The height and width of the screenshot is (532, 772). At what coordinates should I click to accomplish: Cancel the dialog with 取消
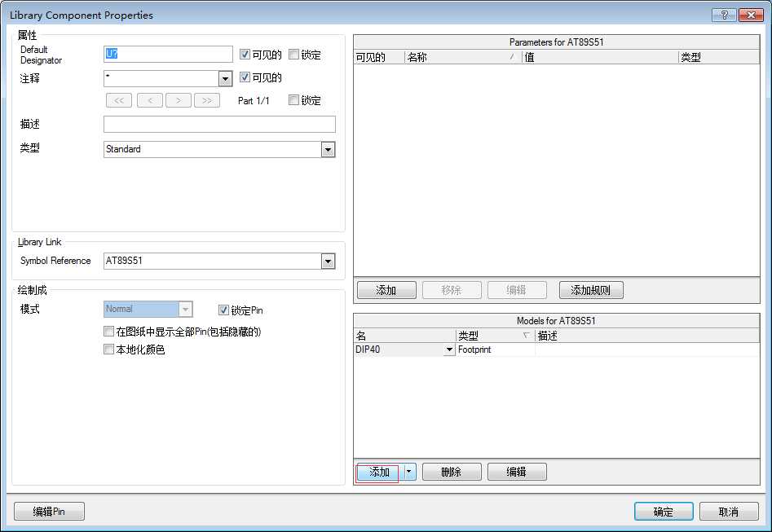coord(729,512)
